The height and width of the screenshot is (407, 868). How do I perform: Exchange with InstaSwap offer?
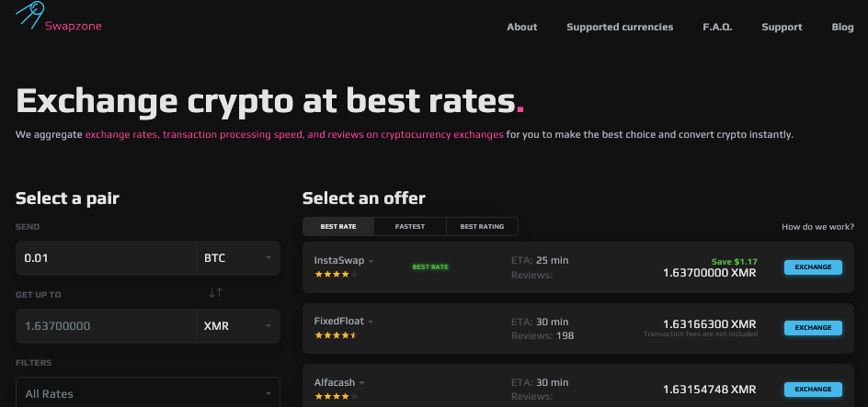click(x=813, y=267)
